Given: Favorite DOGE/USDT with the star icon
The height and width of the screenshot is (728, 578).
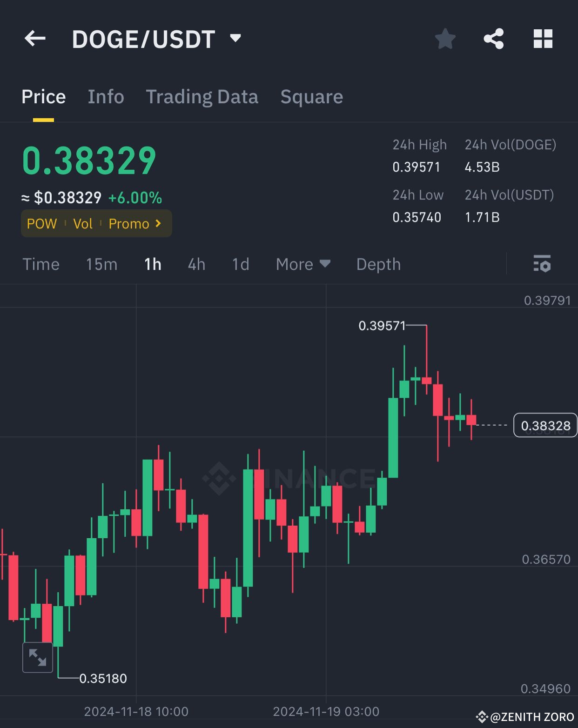Looking at the screenshot, I should point(445,39).
